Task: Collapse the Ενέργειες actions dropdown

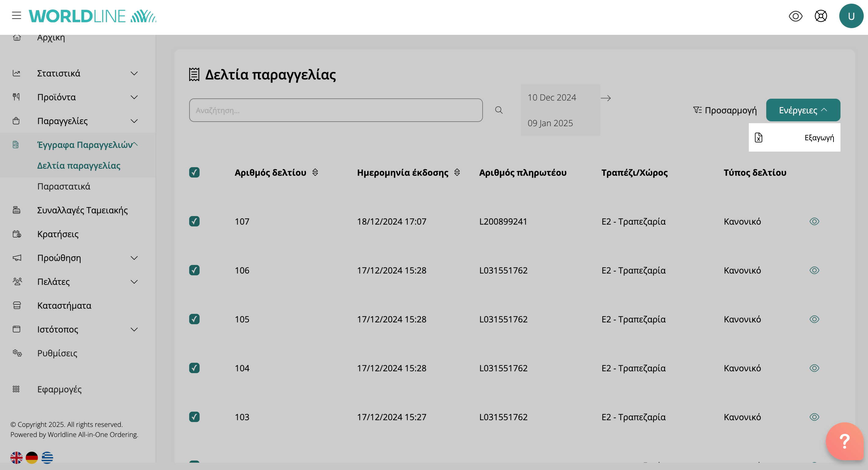Action: tap(803, 110)
